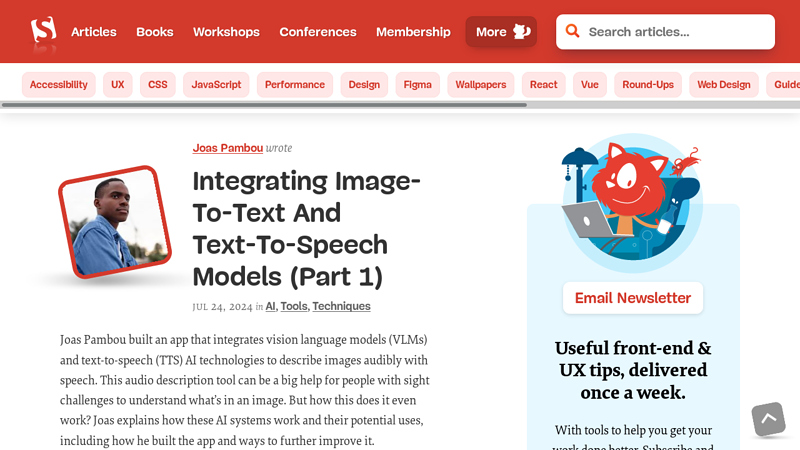The width and height of the screenshot is (800, 450).
Task: Open the article title heading
Action: click(x=306, y=229)
